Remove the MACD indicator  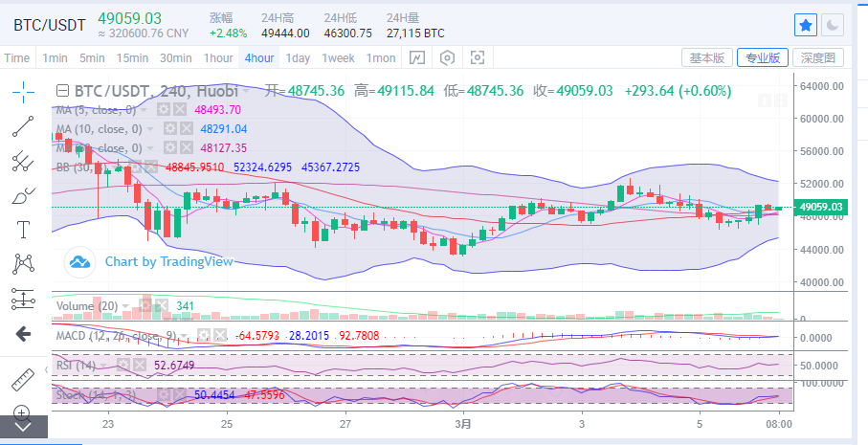pyautogui.click(x=220, y=335)
